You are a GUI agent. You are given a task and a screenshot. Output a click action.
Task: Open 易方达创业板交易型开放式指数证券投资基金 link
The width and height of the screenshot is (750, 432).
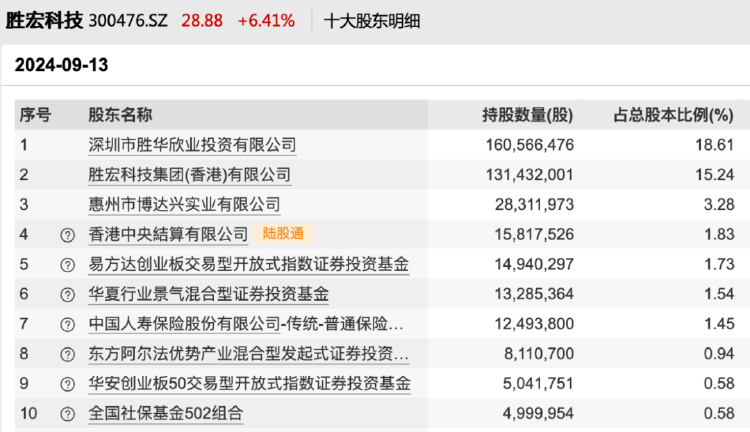(x=249, y=264)
